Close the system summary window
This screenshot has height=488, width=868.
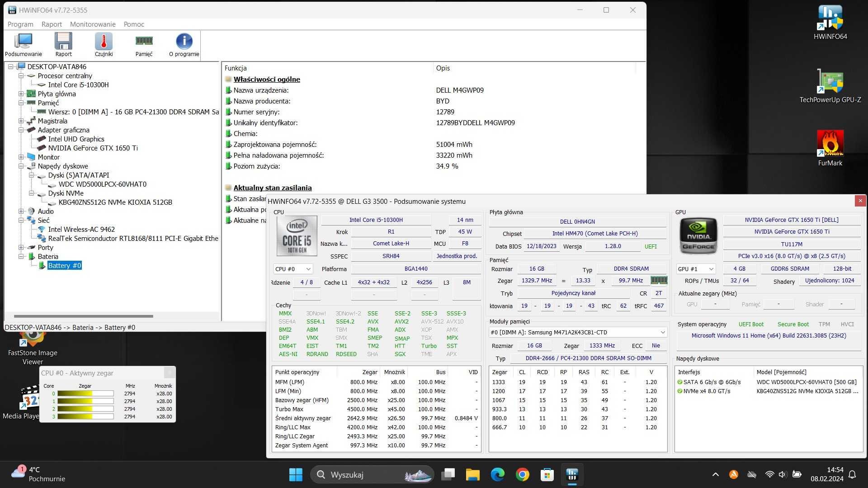coord(860,201)
